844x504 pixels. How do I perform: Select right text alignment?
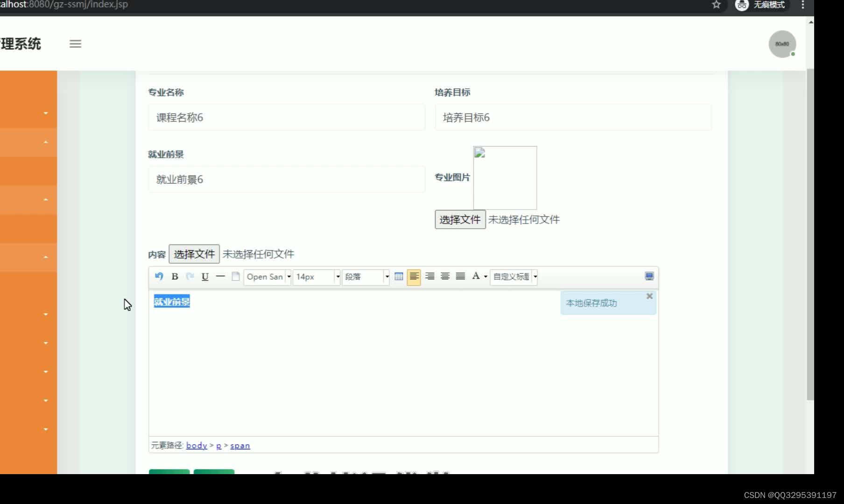point(430,276)
